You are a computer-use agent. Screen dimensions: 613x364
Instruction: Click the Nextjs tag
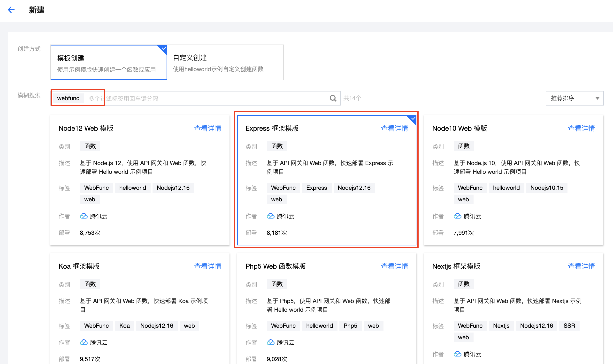click(501, 326)
